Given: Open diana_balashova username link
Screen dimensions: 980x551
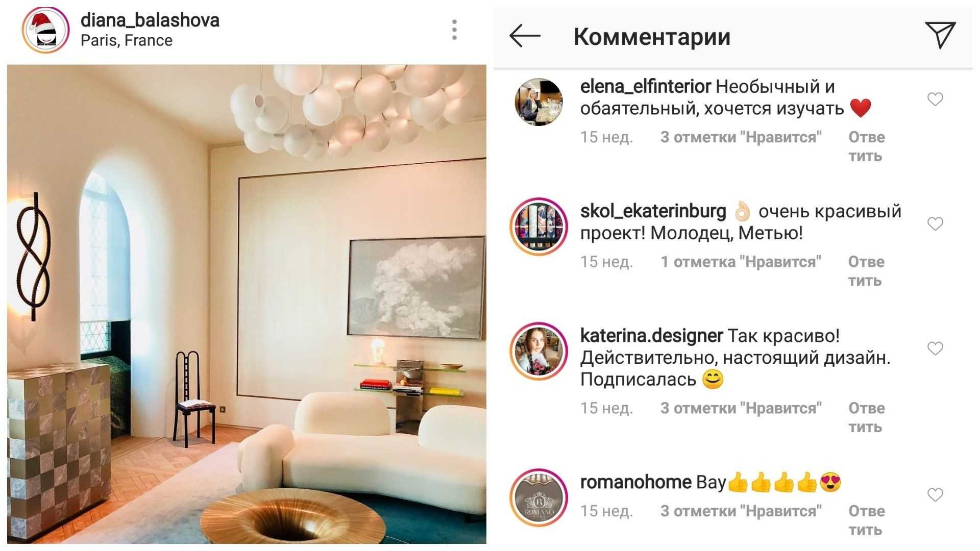Looking at the screenshot, I should pyautogui.click(x=150, y=20).
